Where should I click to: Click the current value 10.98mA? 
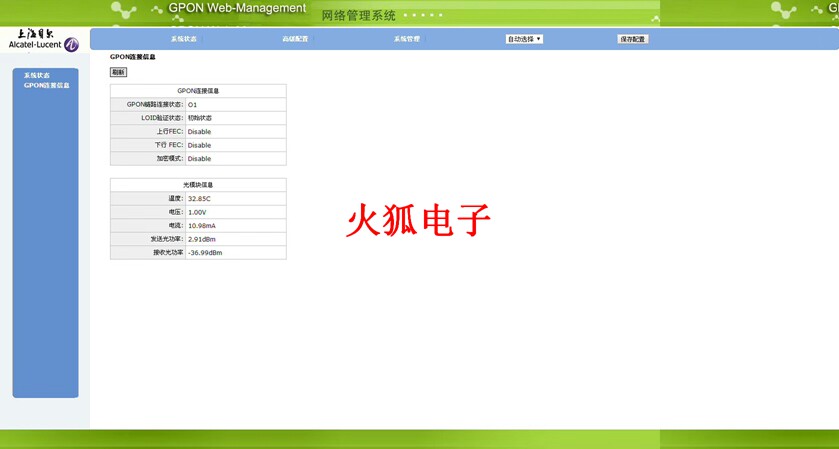pos(202,226)
